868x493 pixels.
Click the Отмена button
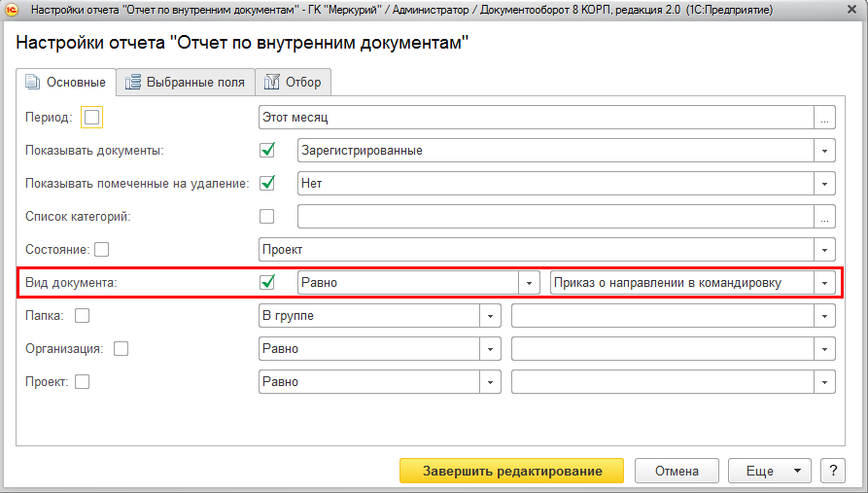tap(677, 471)
